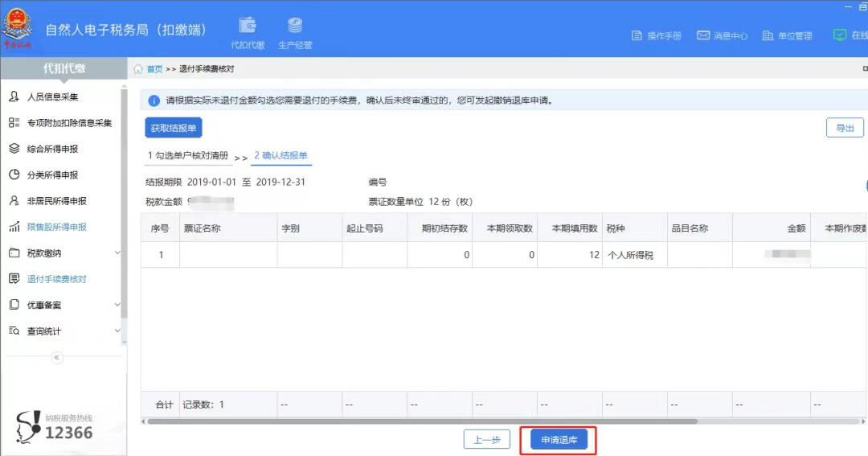Click the 优惠备案 file icon
868x456 pixels.
click(x=14, y=305)
